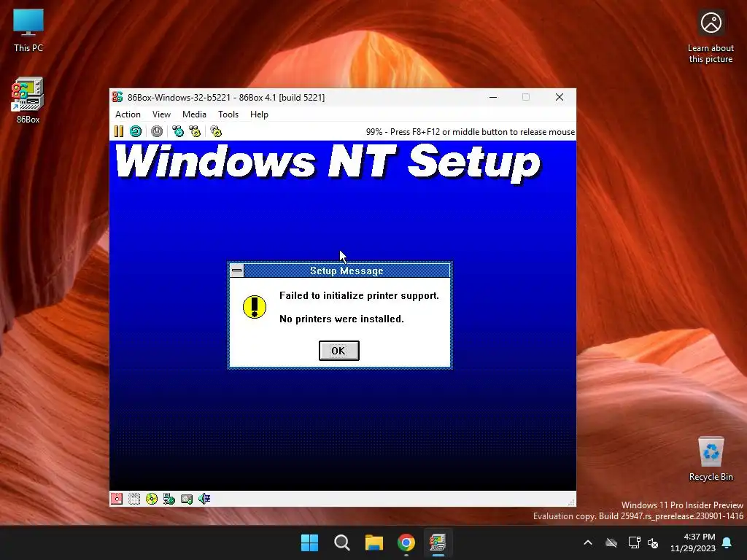Close the 86Box window
This screenshot has height=560, width=747.
[560, 97]
